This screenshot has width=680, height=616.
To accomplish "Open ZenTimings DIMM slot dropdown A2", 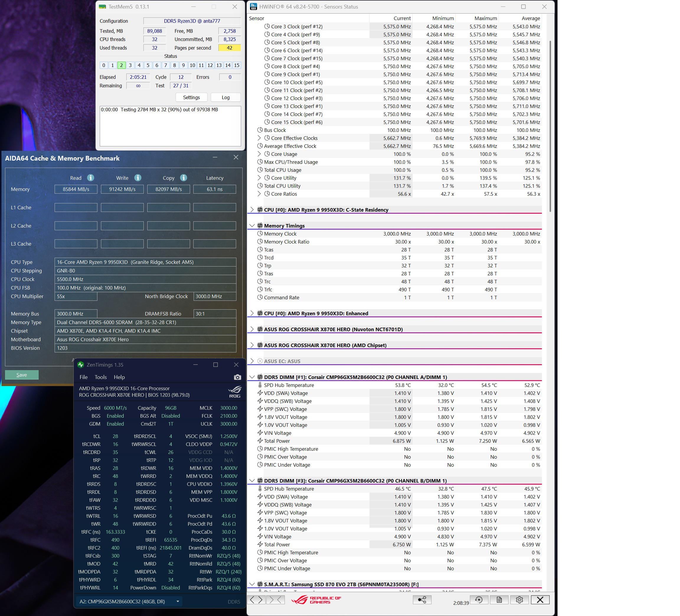I will pos(129,601).
